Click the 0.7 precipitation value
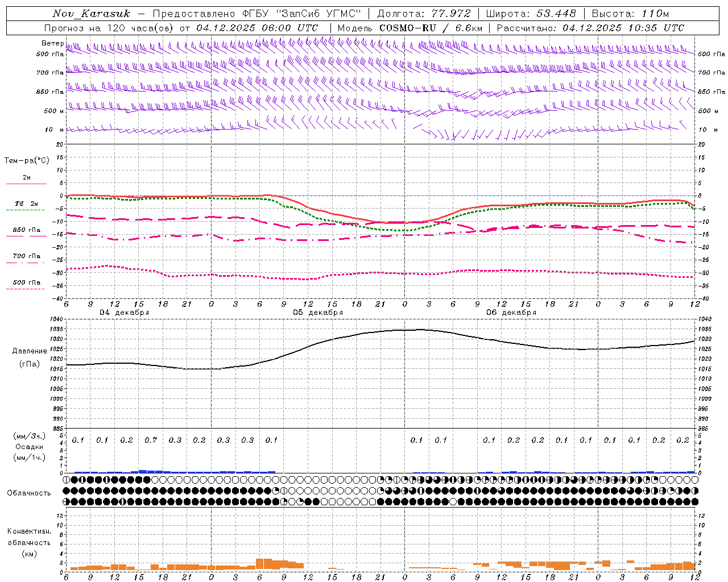Image resolution: width=728 pixels, height=582 pixels. pos(151,440)
